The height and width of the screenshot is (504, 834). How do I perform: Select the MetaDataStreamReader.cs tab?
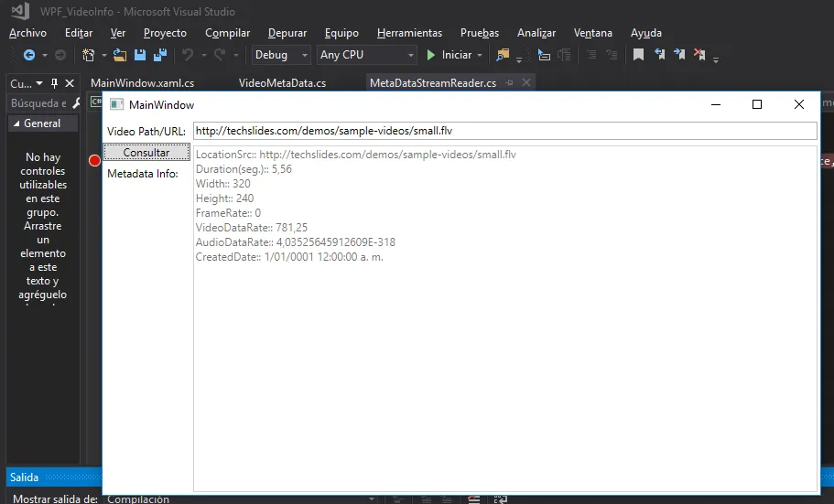pos(433,83)
